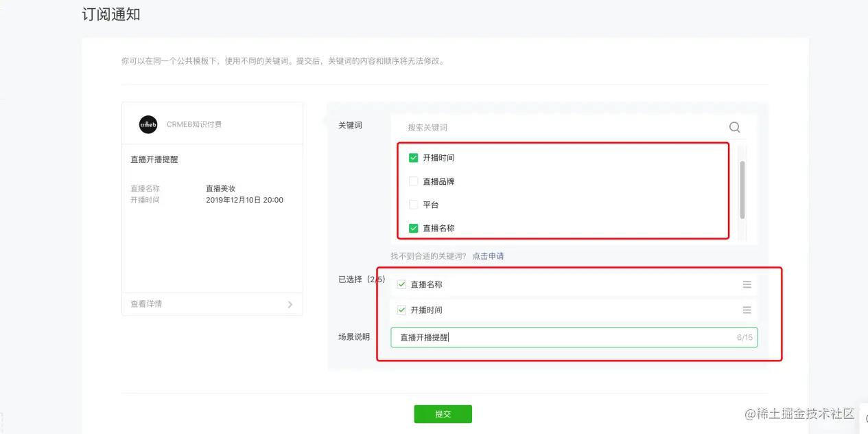
Task: Submit with the green 提交 button
Action: coord(443,414)
